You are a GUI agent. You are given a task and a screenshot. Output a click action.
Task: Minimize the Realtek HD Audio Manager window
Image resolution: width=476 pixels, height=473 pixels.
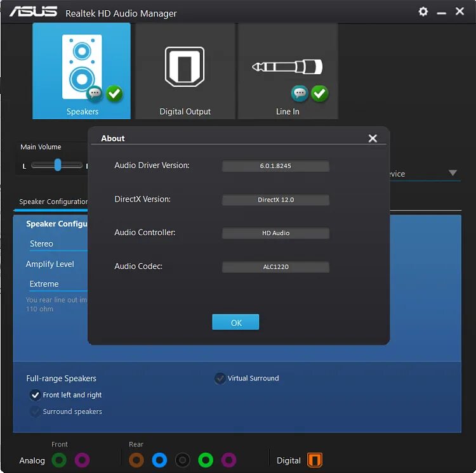441,13
